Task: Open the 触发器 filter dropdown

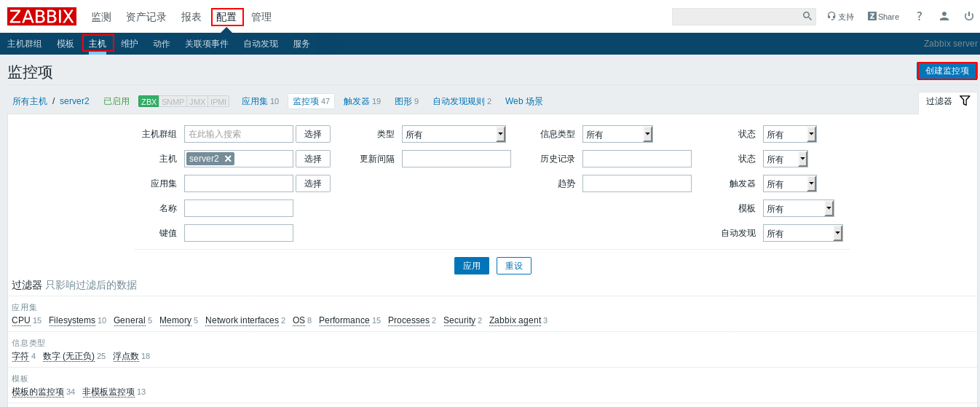Action: coord(789,183)
